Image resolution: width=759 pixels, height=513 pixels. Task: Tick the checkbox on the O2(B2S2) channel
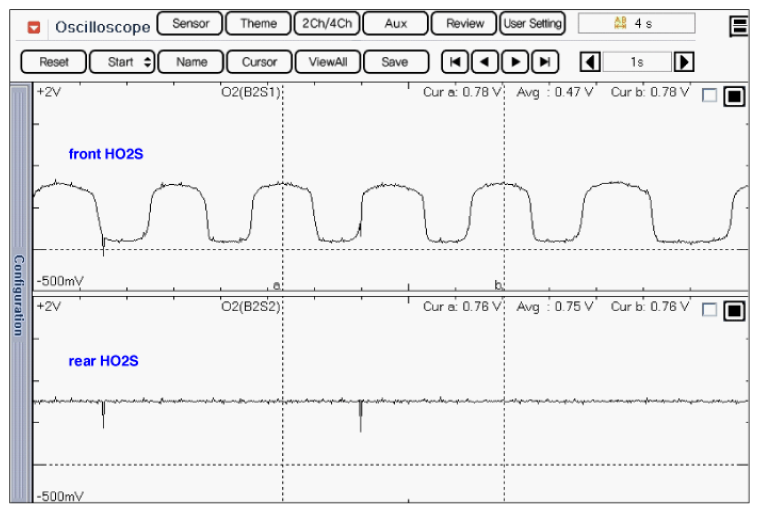(709, 310)
